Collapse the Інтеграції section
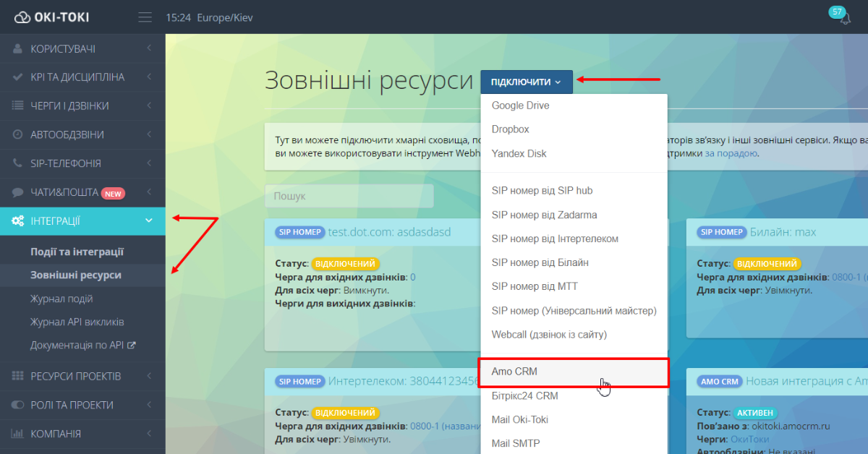Viewport: 868px width, 454px height. coord(82,220)
